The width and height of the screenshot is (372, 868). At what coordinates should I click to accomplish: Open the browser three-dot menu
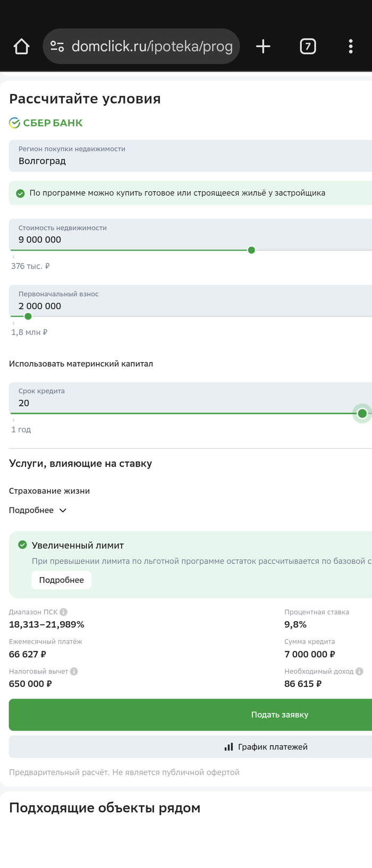point(351,47)
